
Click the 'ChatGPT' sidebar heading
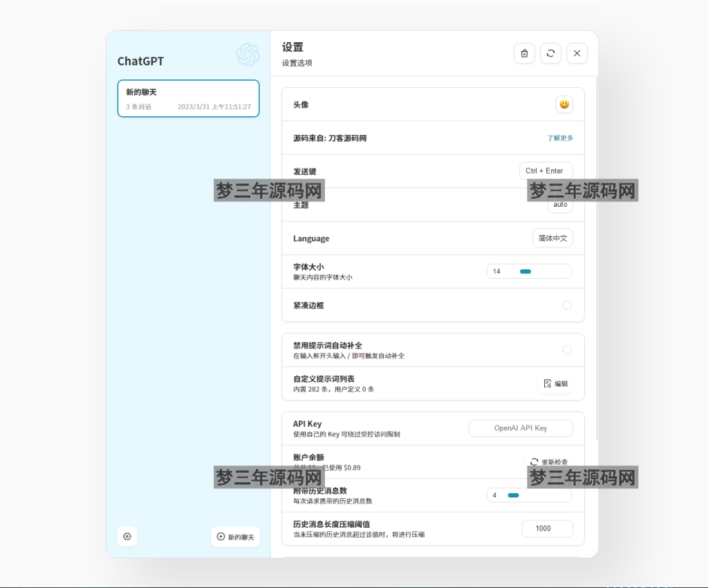[140, 61]
